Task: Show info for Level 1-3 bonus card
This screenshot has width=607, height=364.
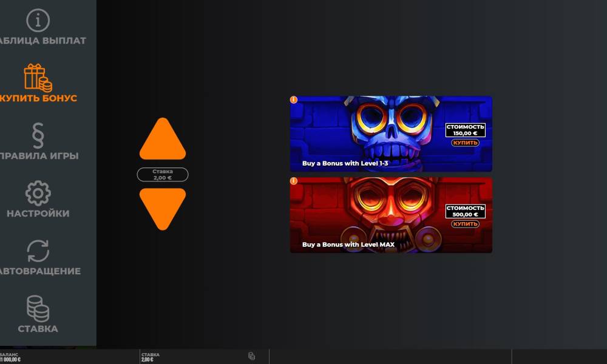Action: tap(294, 100)
